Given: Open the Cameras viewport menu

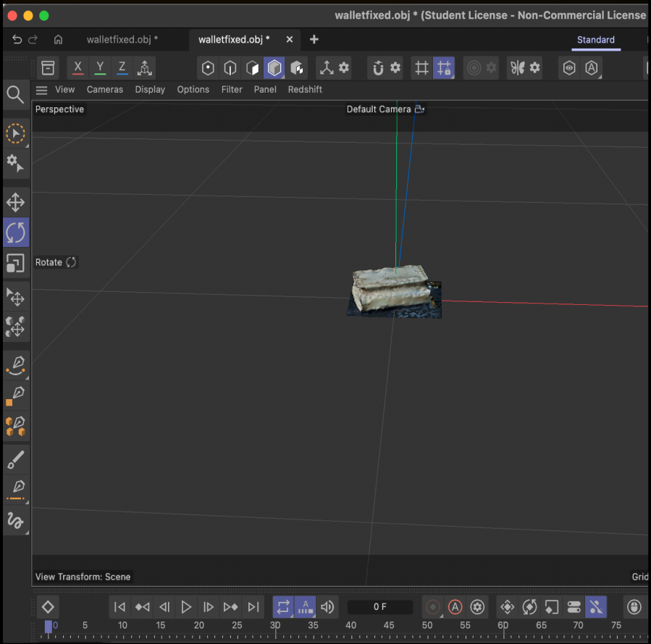Looking at the screenshot, I should 105,90.
